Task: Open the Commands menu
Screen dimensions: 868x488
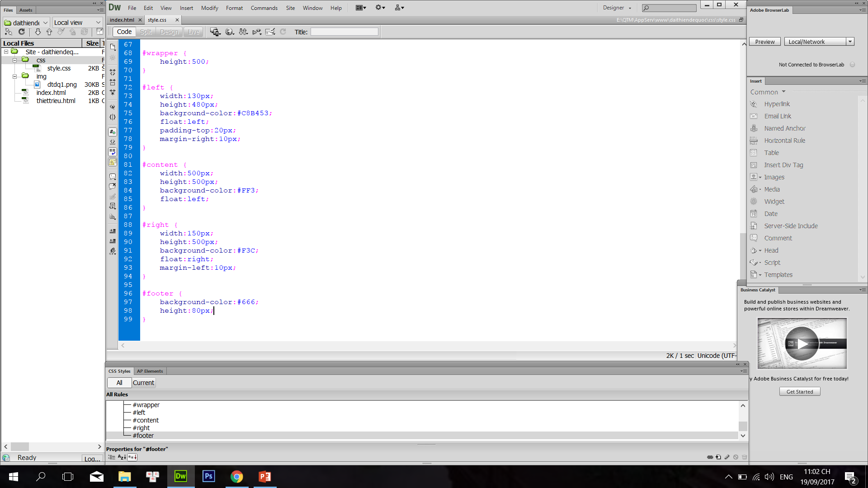Action: tap(264, 8)
